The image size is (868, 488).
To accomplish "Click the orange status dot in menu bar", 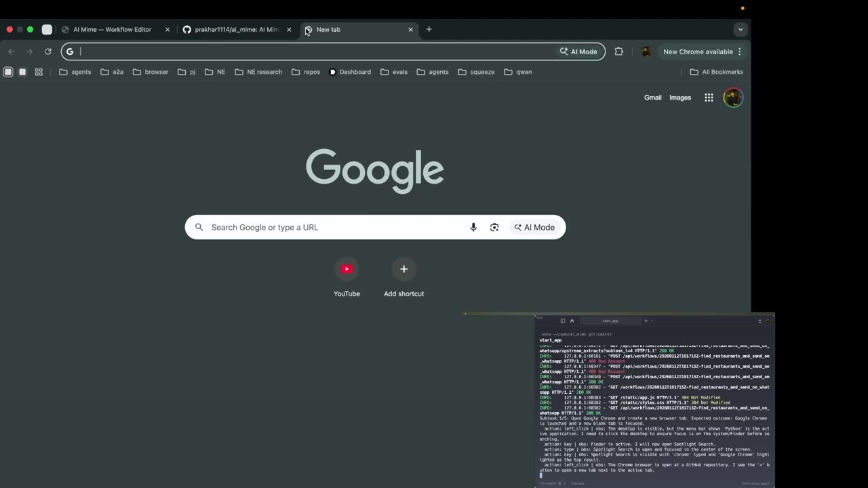I will (743, 8).
